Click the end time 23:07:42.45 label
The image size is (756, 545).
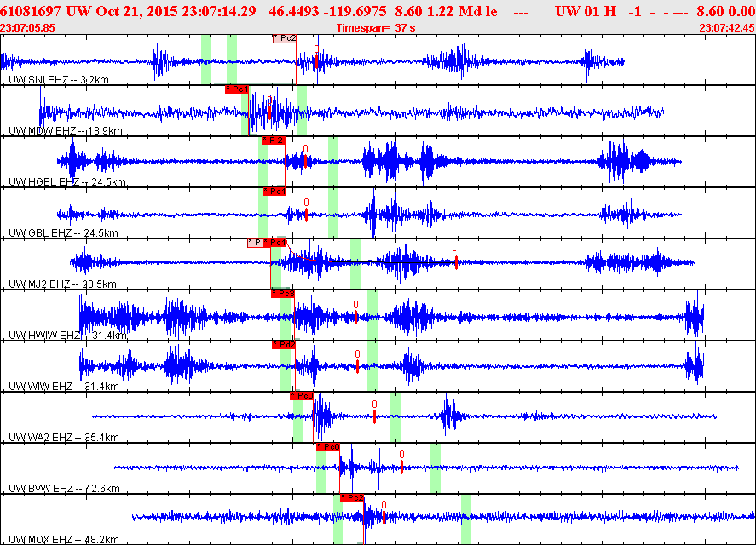click(x=726, y=28)
